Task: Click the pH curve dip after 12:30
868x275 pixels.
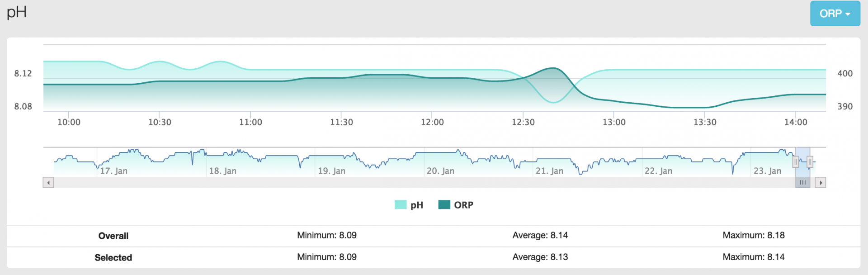Action: pos(553,103)
